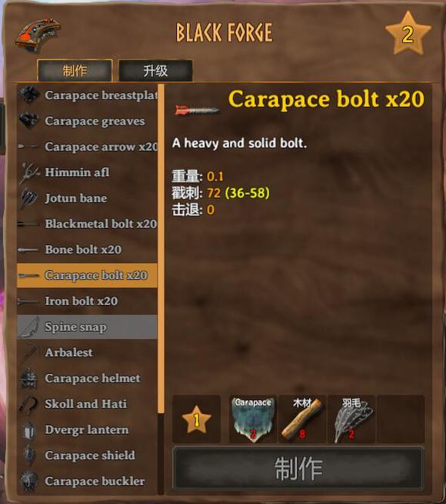Select the Spine snap recipe
This screenshot has height=504, width=446.
(87, 327)
